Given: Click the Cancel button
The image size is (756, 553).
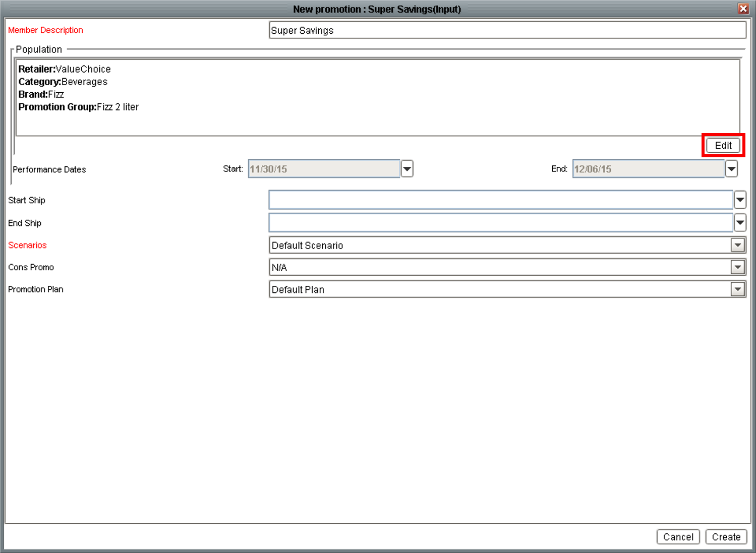Looking at the screenshot, I should coord(678,537).
